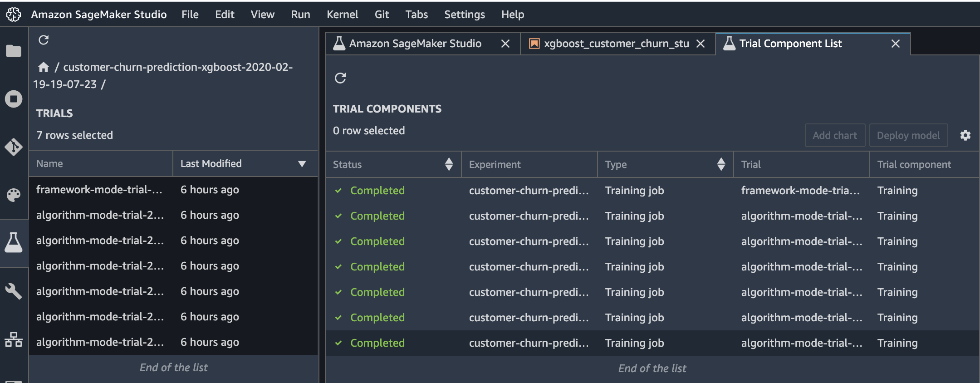Close the xgboost_customer_churn_stu tab
Viewport: 980px width, 383px height.
(x=701, y=44)
